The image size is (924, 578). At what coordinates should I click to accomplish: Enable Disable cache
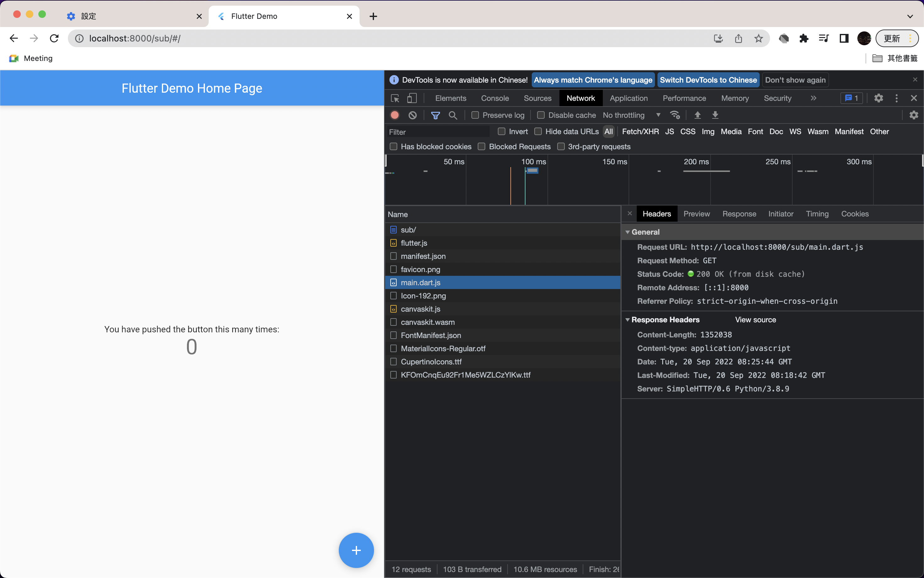541,115
